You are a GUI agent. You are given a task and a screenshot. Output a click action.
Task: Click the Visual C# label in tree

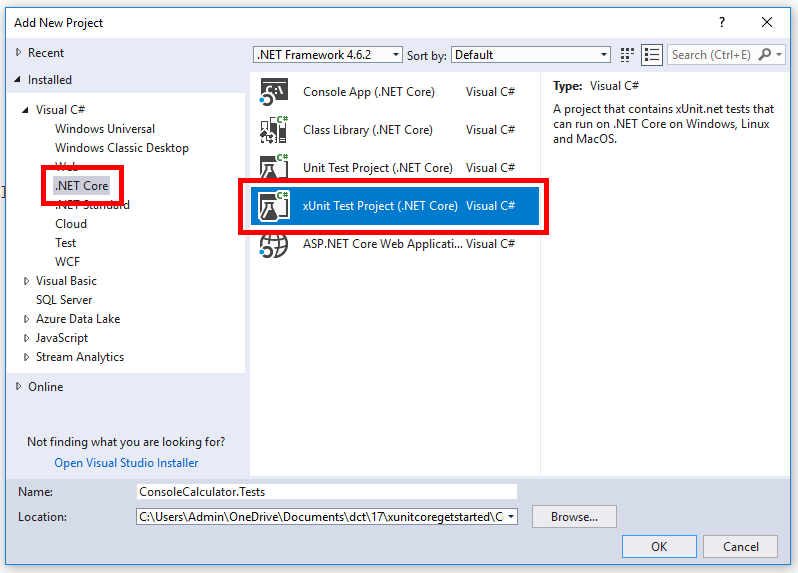pos(60,109)
